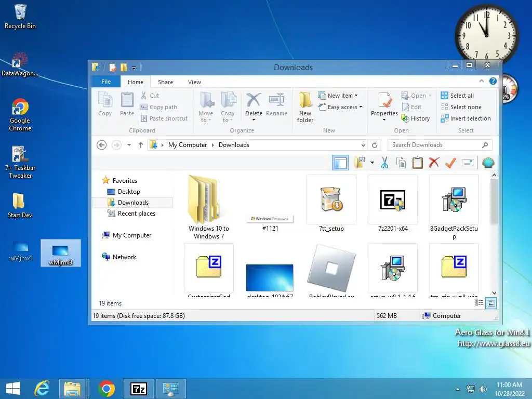Open the Customize Quick Access Toolbar dropdown

pos(134,68)
